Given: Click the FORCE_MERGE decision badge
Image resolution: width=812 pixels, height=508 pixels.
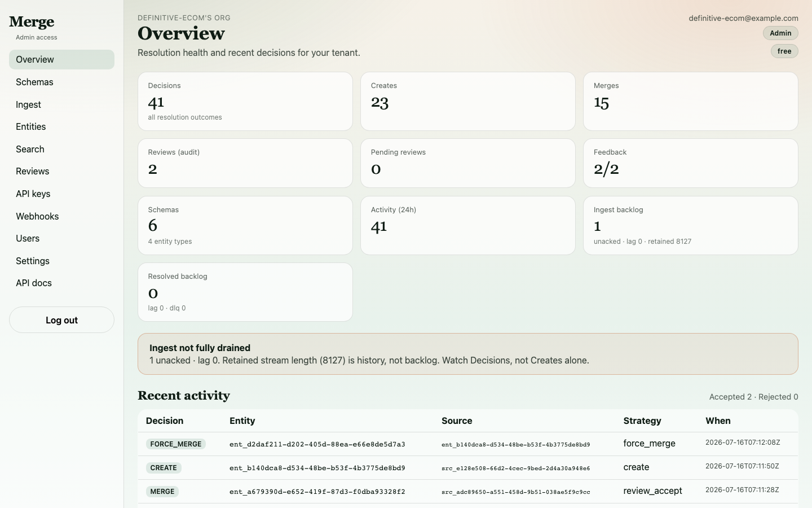Looking at the screenshot, I should coord(176,444).
